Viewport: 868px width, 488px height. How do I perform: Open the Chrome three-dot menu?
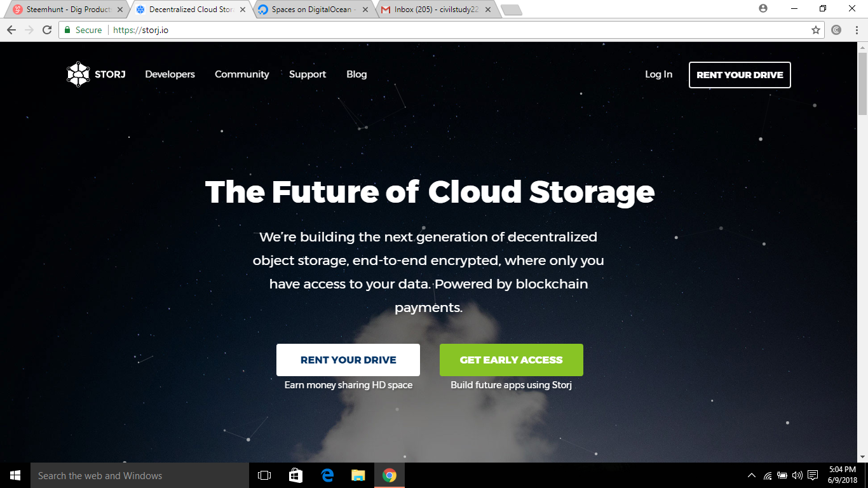856,30
